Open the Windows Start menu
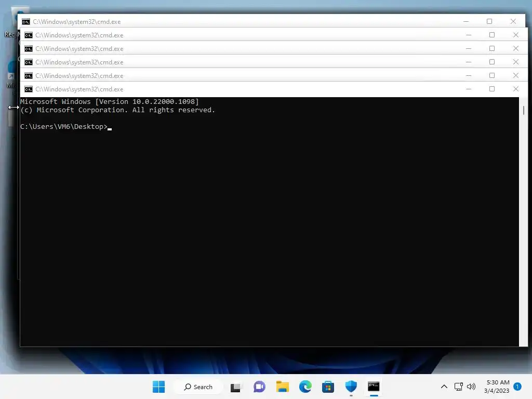This screenshot has height=399, width=532. pos(159,387)
